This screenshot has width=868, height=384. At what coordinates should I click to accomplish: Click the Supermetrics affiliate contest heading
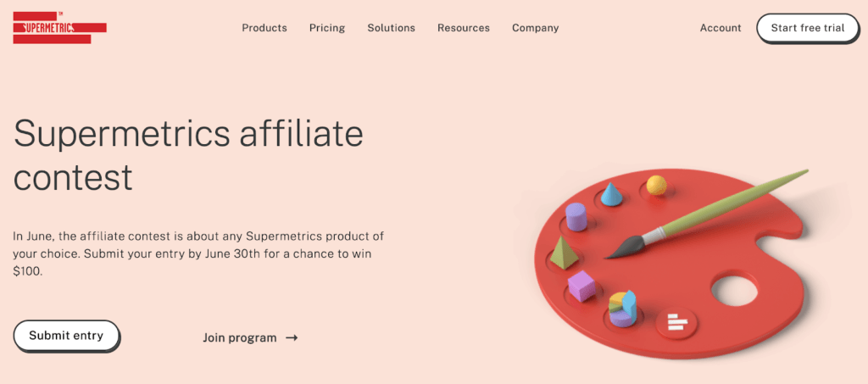point(188,155)
